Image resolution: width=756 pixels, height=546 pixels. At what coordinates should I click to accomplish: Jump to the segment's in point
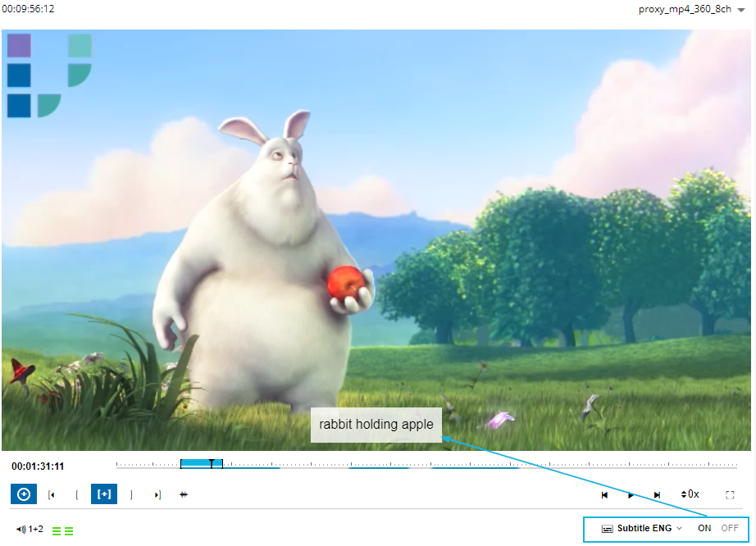tap(52, 495)
